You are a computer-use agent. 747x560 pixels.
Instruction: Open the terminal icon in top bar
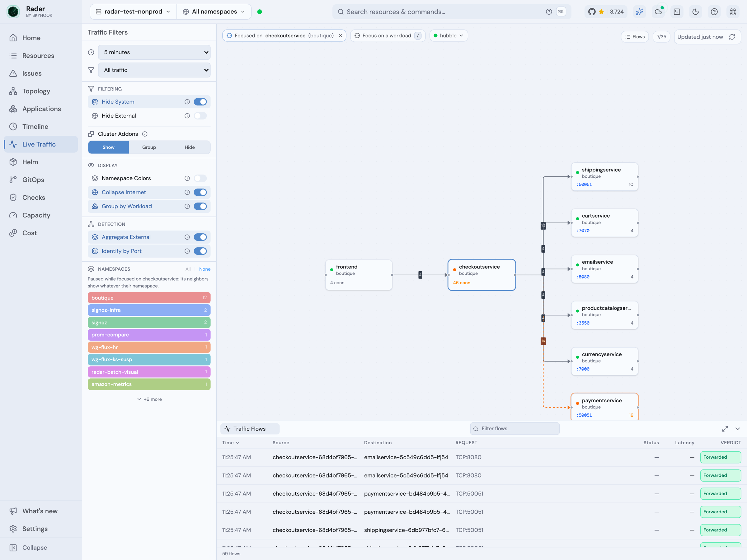(x=677, y=12)
